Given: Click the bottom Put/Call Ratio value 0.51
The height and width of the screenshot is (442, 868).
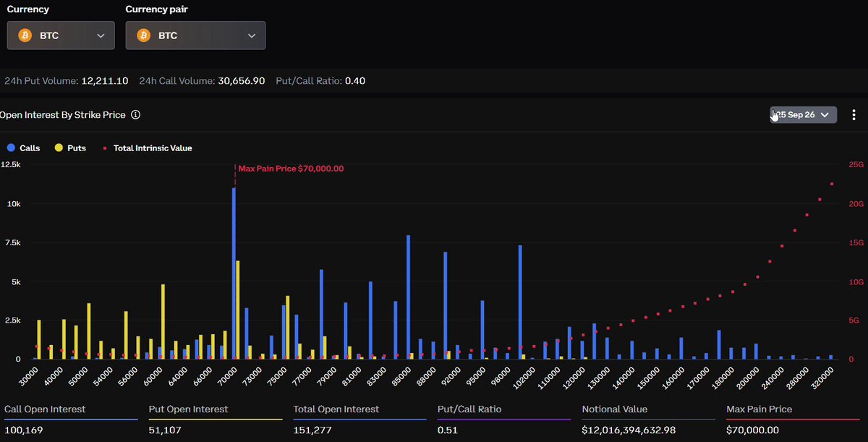Looking at the screenshot, I should point(448,430).
